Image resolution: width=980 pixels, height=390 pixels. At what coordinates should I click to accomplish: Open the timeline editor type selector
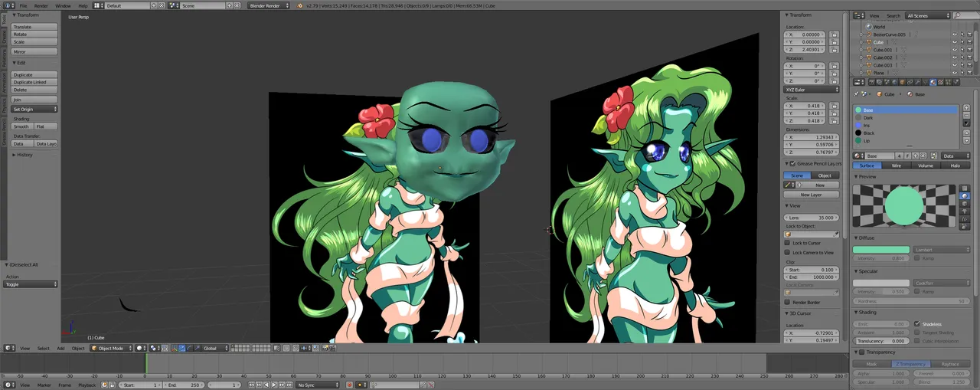click(9, 385)
